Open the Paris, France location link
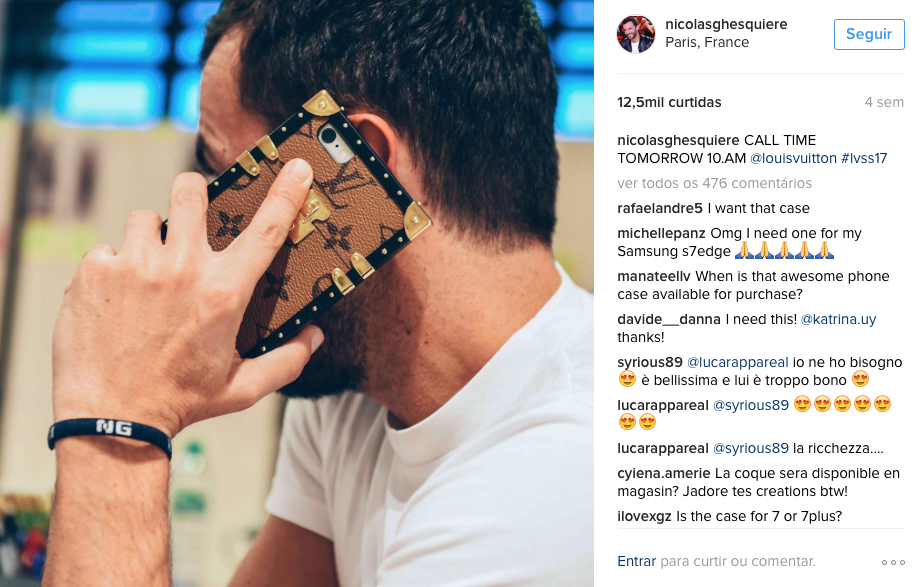Image resolution: width=922 pixels, height=587 pixels. pyautogui.click(x=707, y=43)
